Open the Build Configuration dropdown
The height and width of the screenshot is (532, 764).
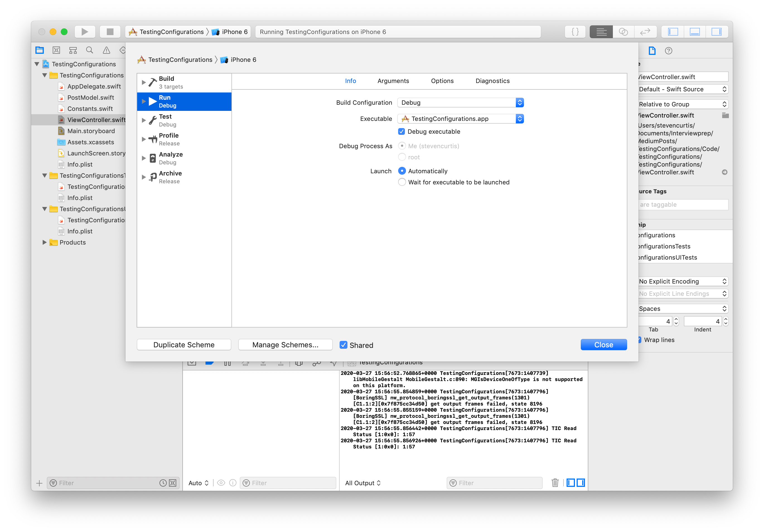click(x=461, y=103)
